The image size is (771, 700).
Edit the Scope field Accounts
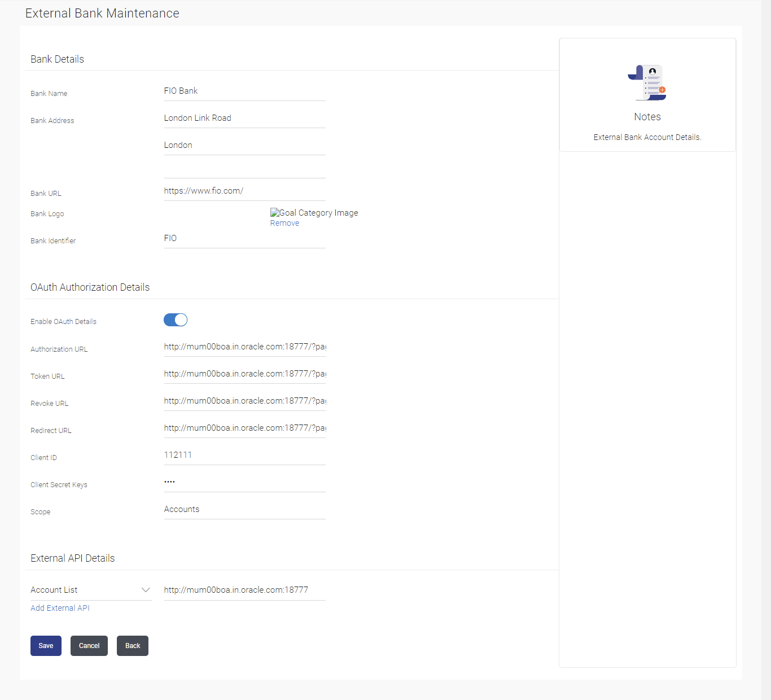coord(245,509)
